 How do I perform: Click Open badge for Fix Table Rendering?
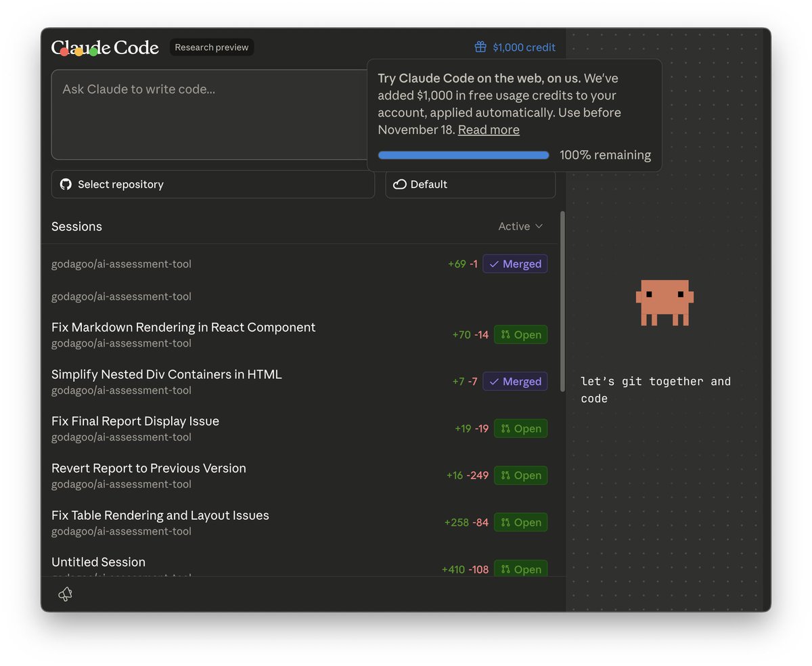click(520, 523)
